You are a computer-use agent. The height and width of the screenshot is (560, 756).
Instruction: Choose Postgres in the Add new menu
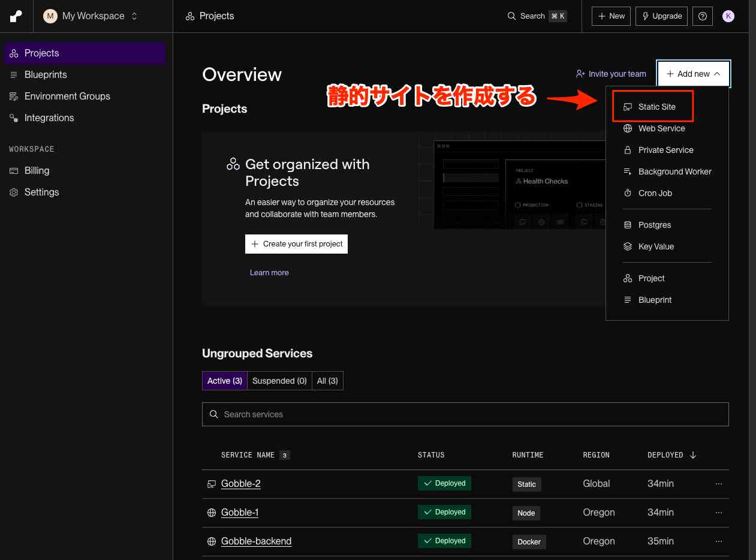(x=654, y=225)
